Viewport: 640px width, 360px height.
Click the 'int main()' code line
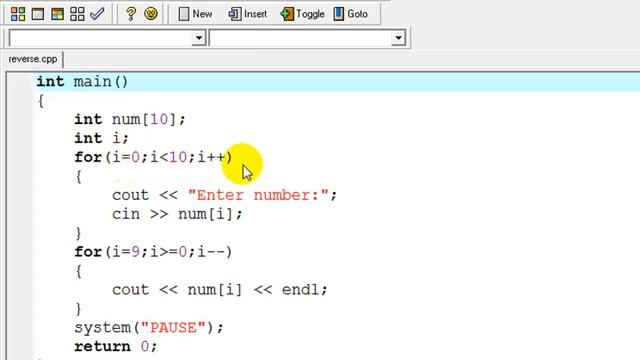[x=82, y=82]
